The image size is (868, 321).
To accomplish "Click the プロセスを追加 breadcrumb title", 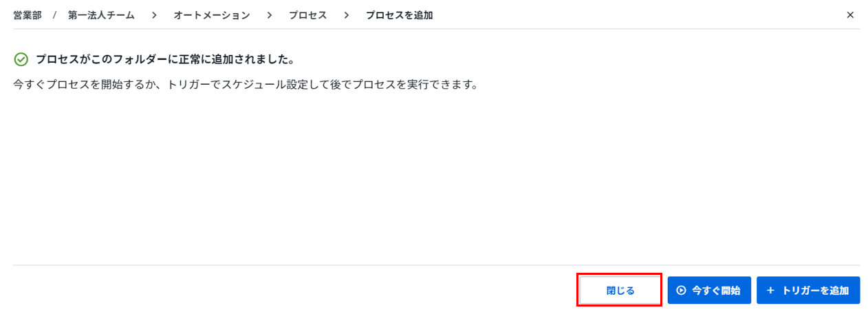I will (399, 15).
